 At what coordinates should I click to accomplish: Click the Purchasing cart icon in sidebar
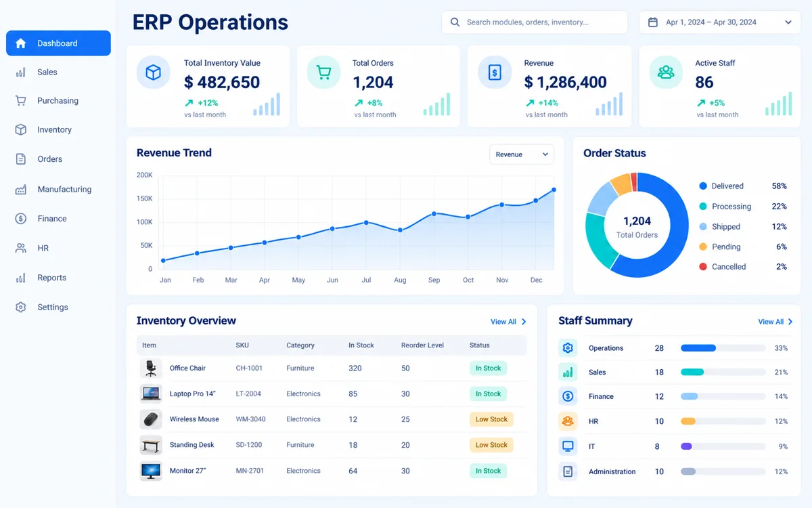click(21, 101)
